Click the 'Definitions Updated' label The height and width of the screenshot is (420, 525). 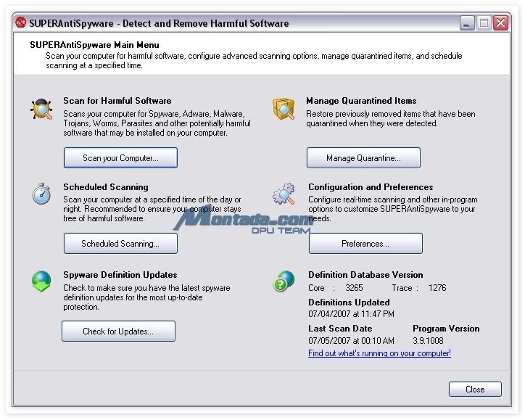coord(349,302)
